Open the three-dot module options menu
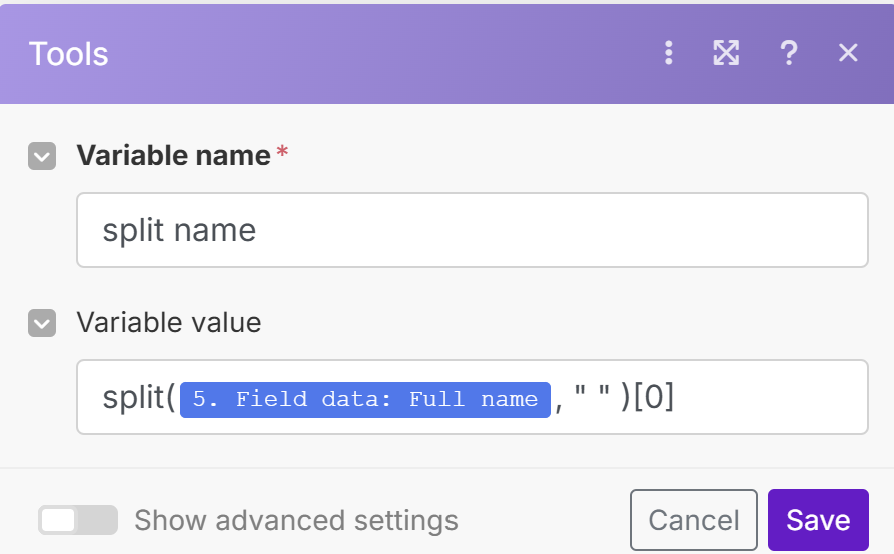The width and height of the screenshot is (894, 554). point(669,53)
